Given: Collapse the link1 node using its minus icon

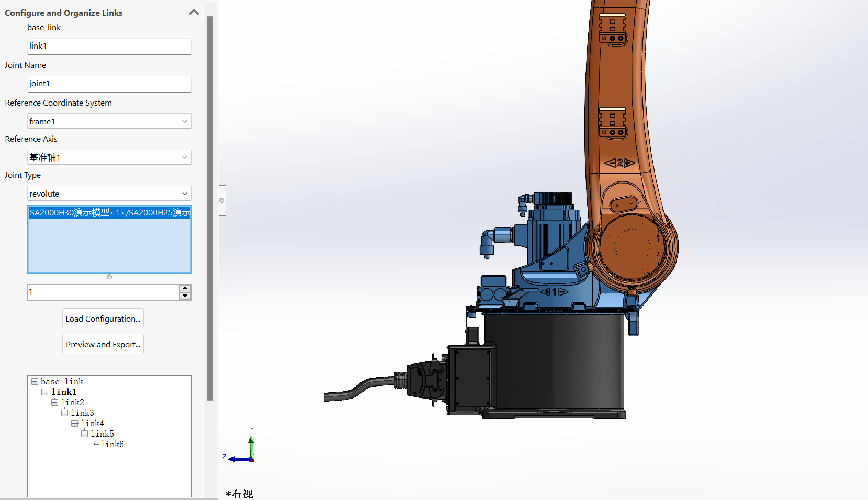Looking at the screenshot, I should click(45, 392).
